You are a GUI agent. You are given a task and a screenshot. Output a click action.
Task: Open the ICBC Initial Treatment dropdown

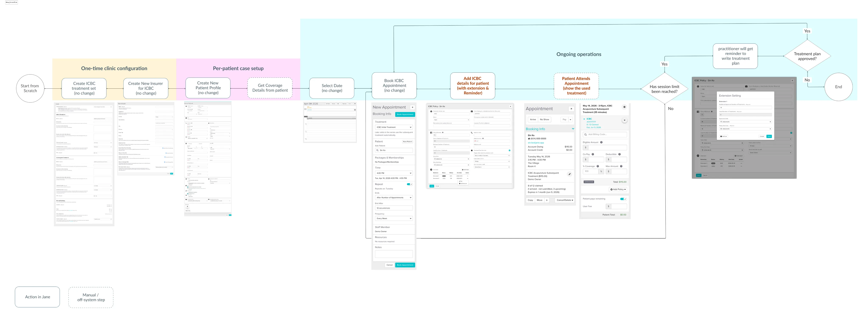[394, 127]
